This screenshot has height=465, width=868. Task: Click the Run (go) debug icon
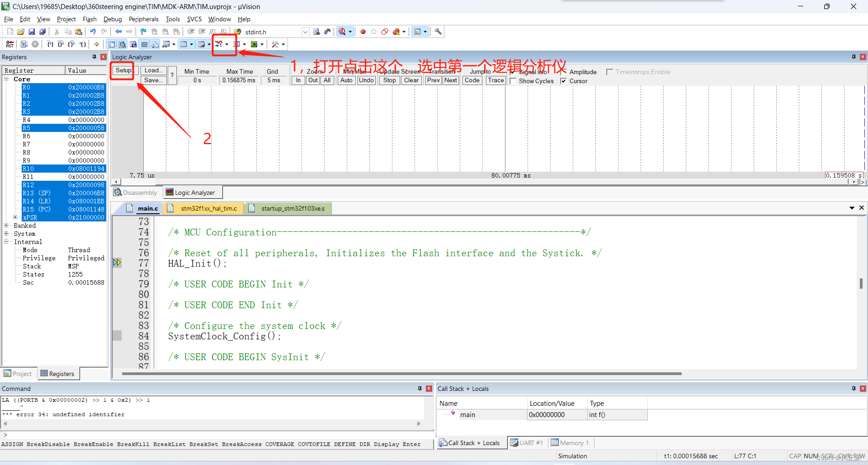coord(24,44)
